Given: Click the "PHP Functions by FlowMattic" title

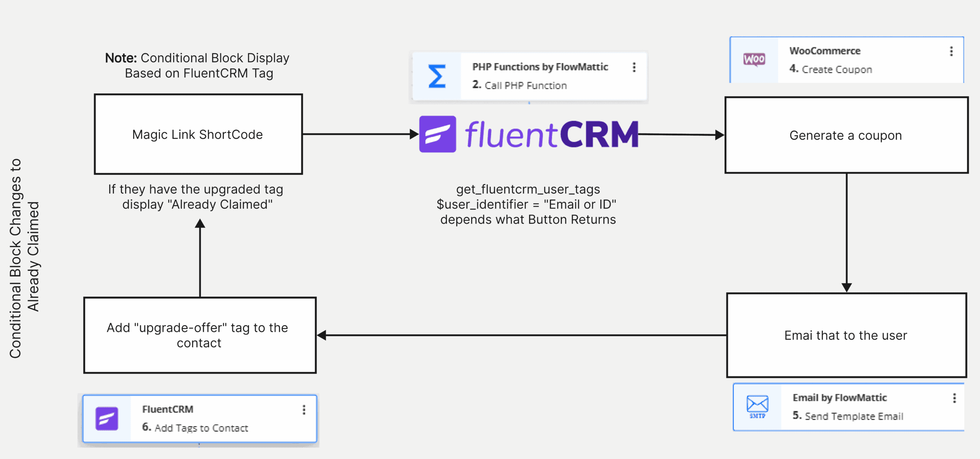Looking at the screenshot, I should [540, 67].
